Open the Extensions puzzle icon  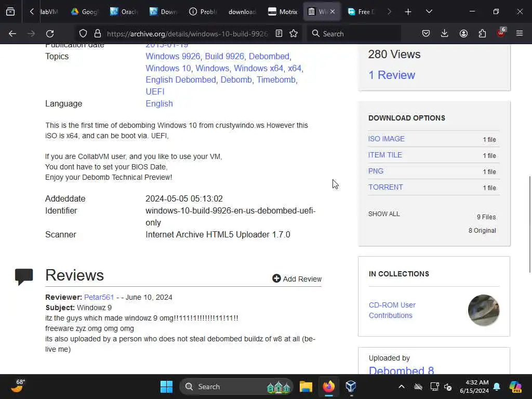click(x=482, y=34)
